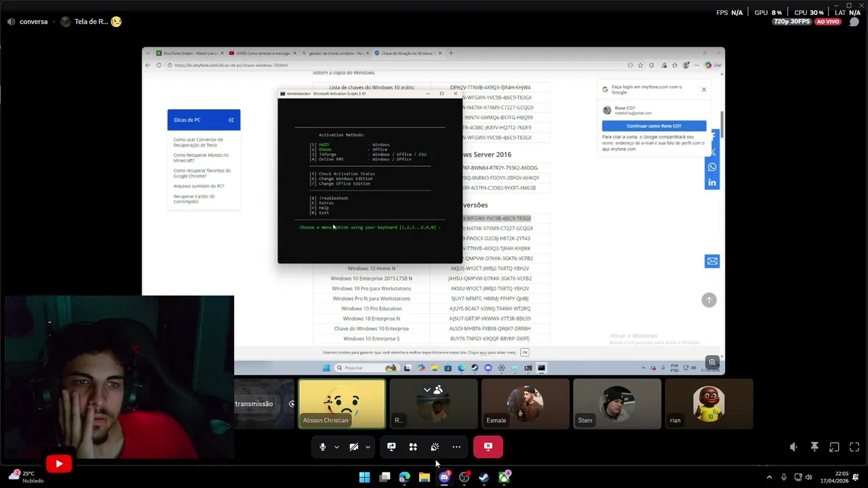This screenshot has width=868, height=488.
Task: Open Steam from the taskbar
Action: (484, 477)
